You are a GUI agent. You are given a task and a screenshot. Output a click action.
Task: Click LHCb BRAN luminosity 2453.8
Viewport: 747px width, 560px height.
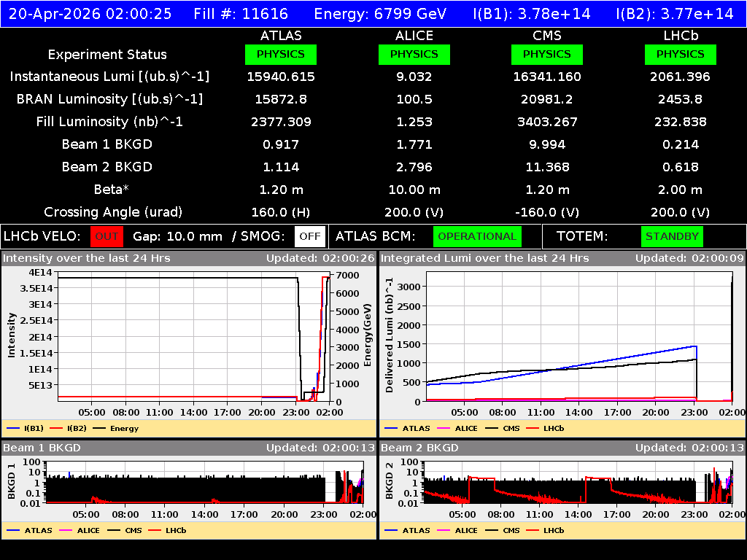[x=681, y=99]
